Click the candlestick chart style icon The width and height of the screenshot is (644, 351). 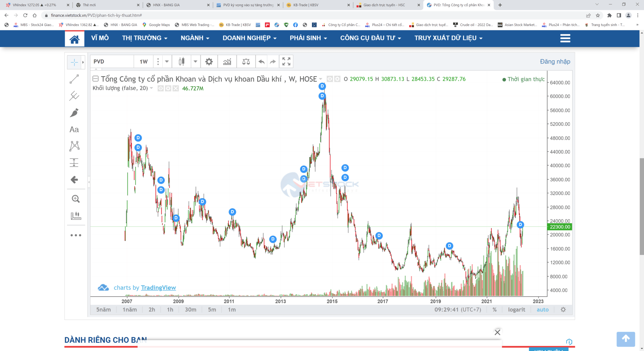(181, 62)
